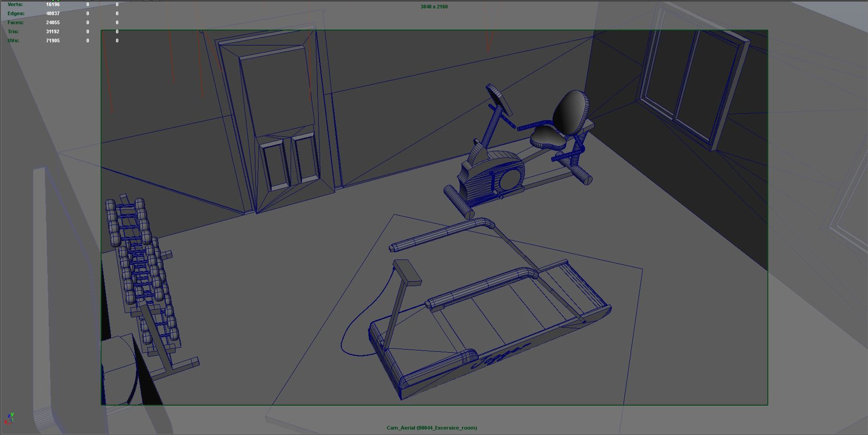Click the 3840 x 2160 resolution label
This screenshot has width=868, height=435.
click(434, 7)
